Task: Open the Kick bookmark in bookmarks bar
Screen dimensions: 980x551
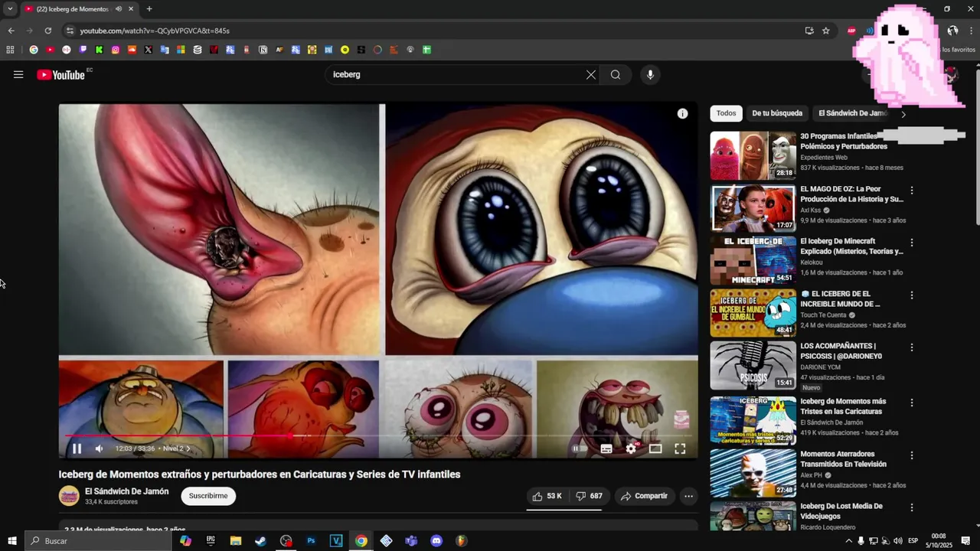Action: (x=100, y=50)
